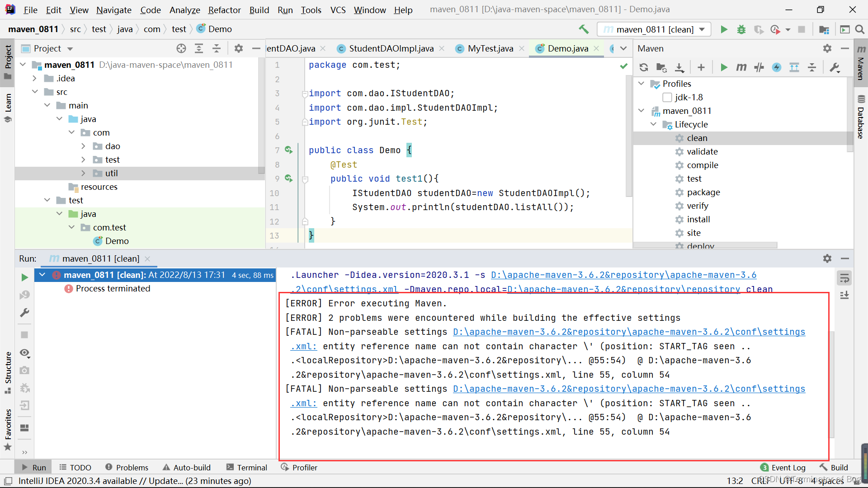Open the first [FATAL] settings.xml link

[x=629, y=332]
